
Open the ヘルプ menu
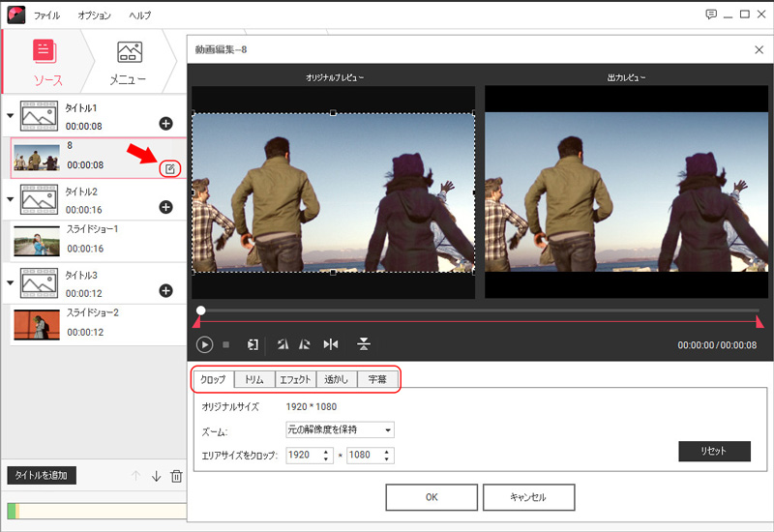click(140, 15)
